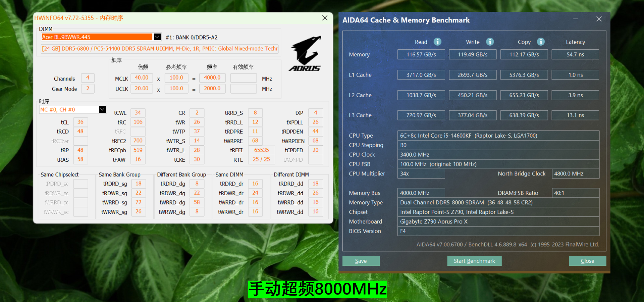Screen dimensions: 644x302
Task: Click MCLK multiplier value 40.00
Action: (x=142, y=78)
